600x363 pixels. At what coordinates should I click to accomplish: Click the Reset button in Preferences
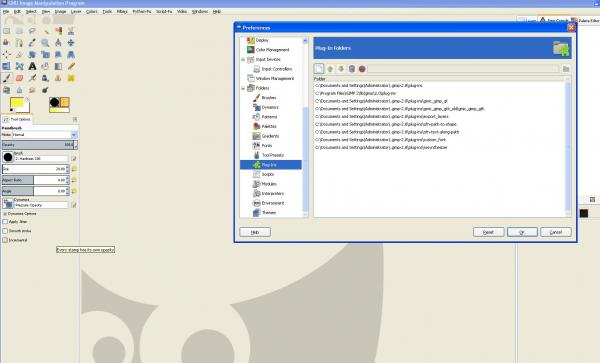click(489, 232)
